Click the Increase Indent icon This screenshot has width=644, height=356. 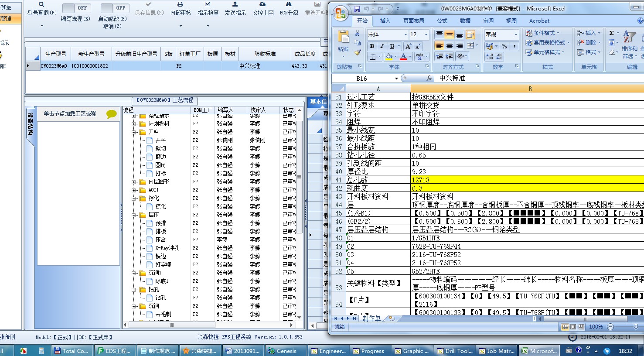pyautogui.click(x=450, y=56)
